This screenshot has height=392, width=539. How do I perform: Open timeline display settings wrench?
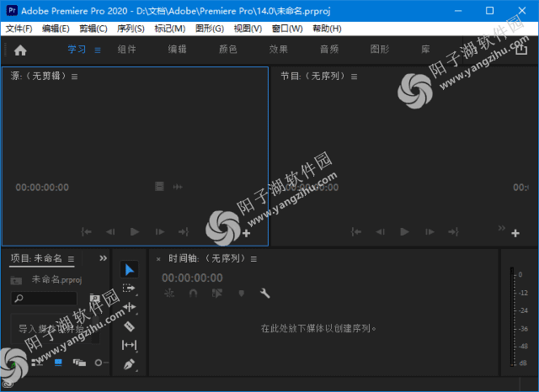coord(264,293)
